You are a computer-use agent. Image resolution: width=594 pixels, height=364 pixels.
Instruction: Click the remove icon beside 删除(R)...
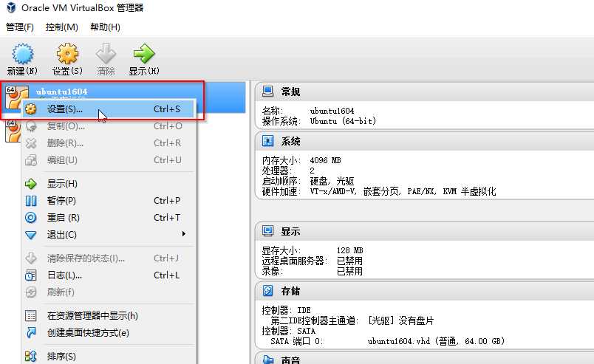tap(31, 143)
